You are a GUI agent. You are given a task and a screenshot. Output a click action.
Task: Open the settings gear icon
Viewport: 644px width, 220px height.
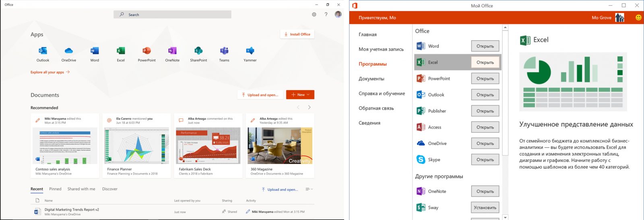314,15
